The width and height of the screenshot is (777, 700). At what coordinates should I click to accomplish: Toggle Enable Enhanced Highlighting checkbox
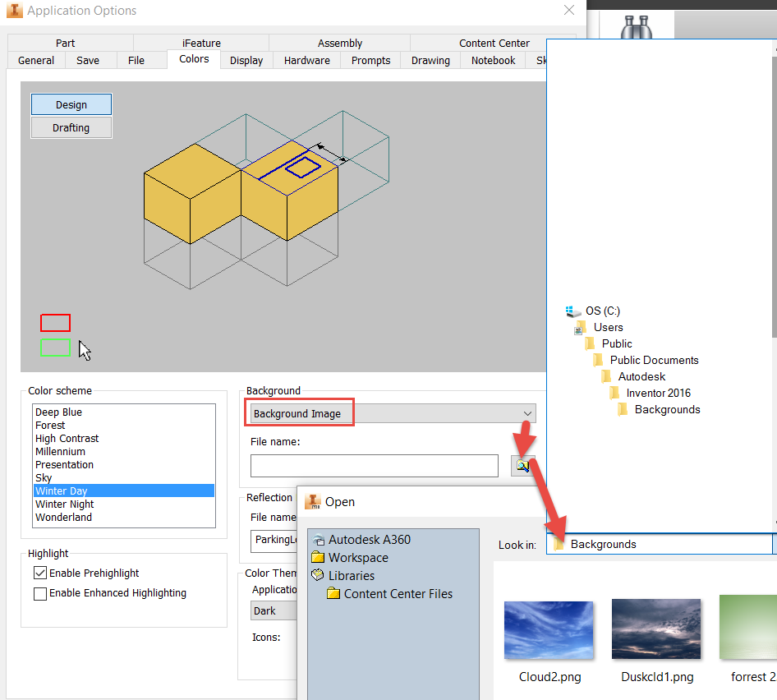(x=40, y=593)
